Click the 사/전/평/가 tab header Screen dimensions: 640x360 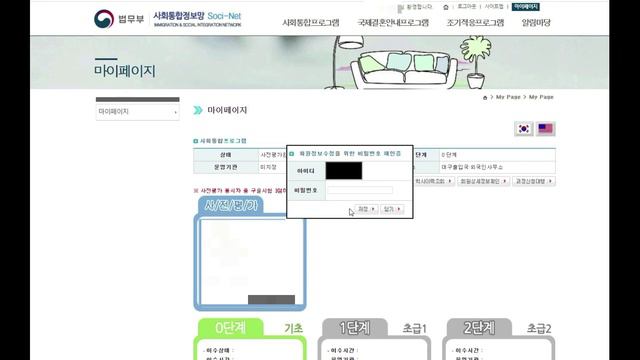231,205
